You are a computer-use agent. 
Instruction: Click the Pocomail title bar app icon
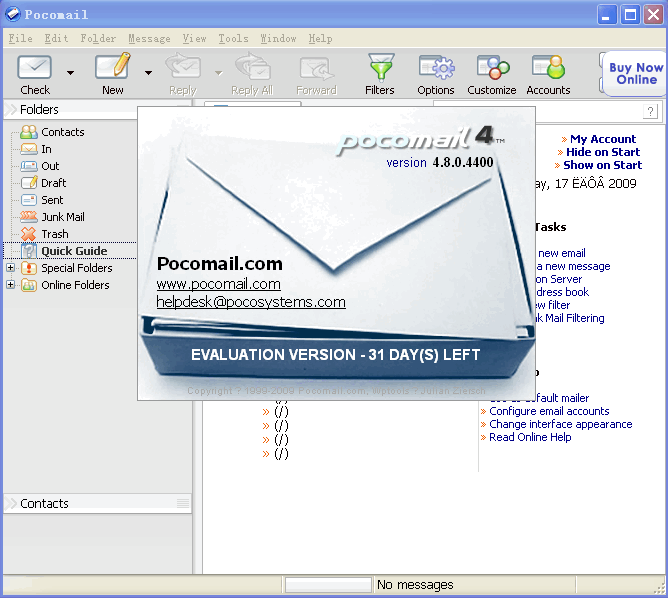pos(13,14)
